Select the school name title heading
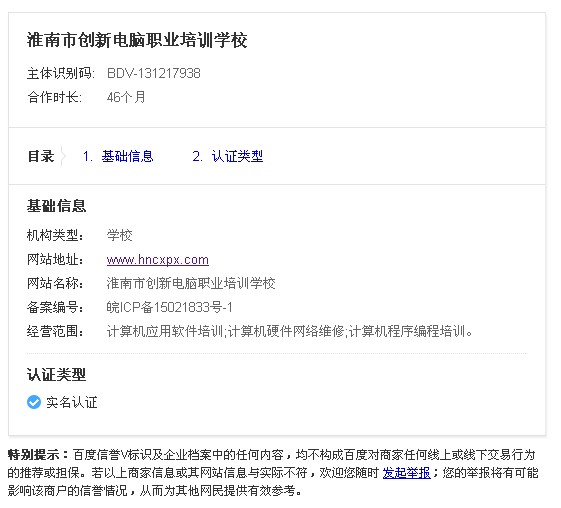 coord(137,40)
